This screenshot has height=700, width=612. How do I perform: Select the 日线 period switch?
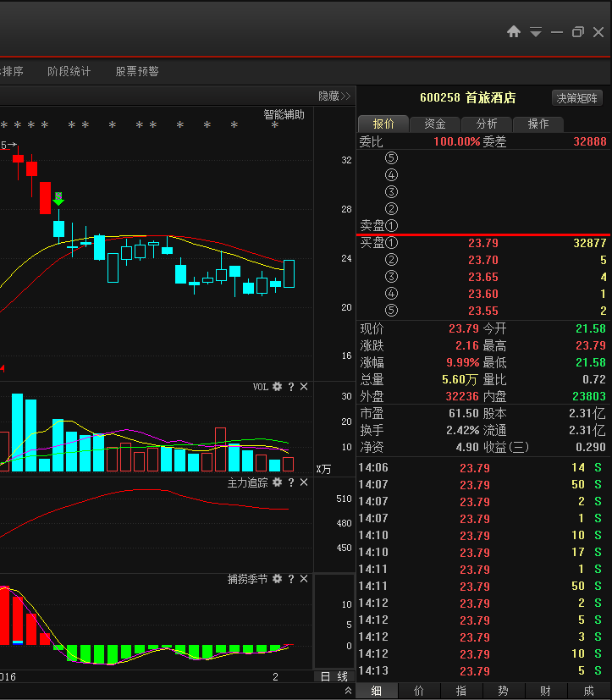click(334, 676)
